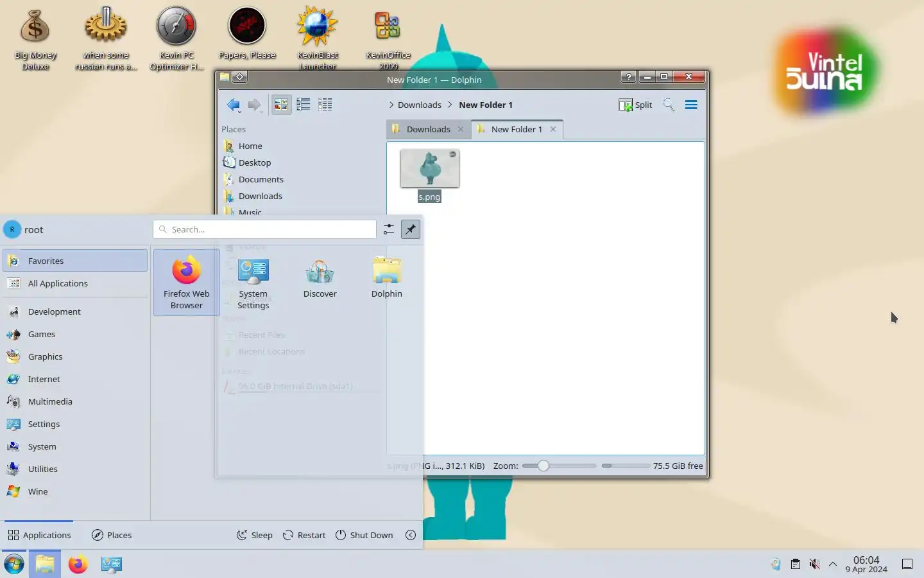The height and width of the screenshot is (578, 924).
Task: Click the Firefox taskbar icon
Action: (78, 564)
